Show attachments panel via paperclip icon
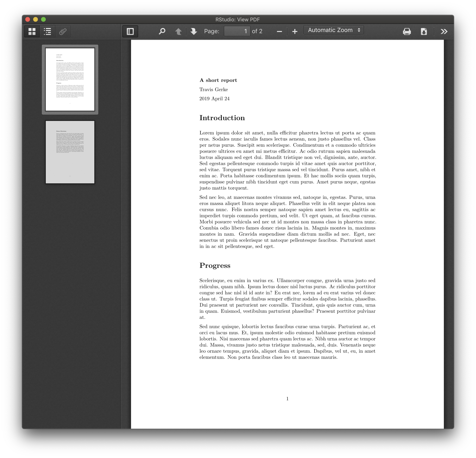 coord(63,31)
